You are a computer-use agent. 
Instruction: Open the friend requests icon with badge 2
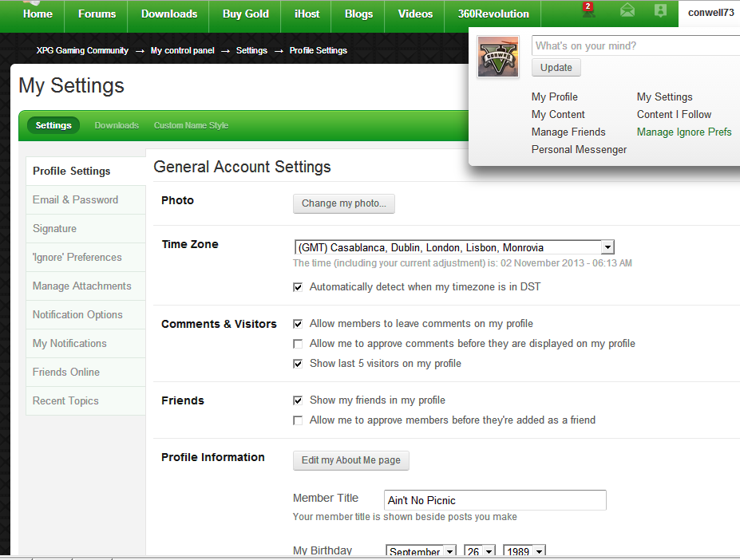(588, 11)
